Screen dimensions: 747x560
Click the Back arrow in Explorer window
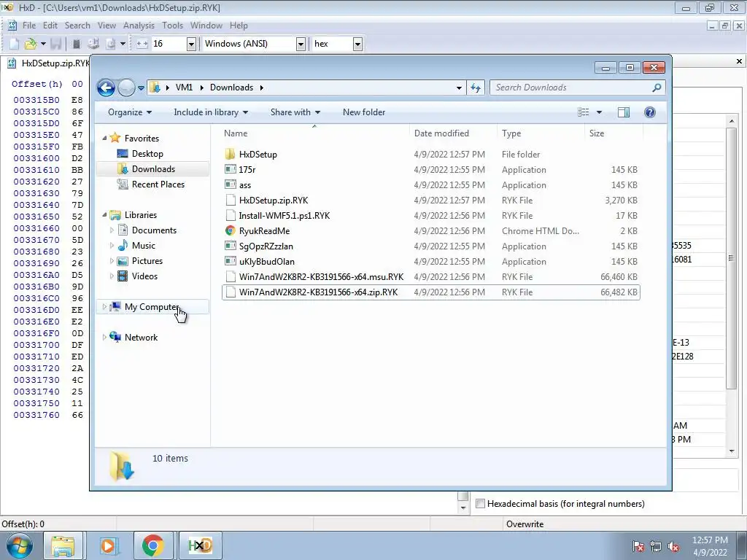106,87
